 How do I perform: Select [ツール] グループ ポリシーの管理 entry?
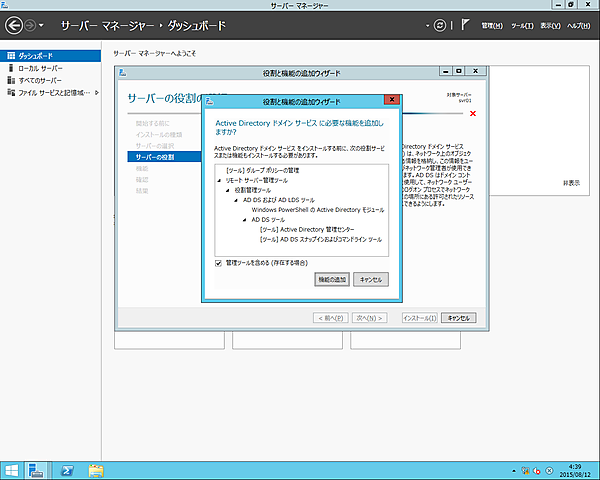(262, 171)
